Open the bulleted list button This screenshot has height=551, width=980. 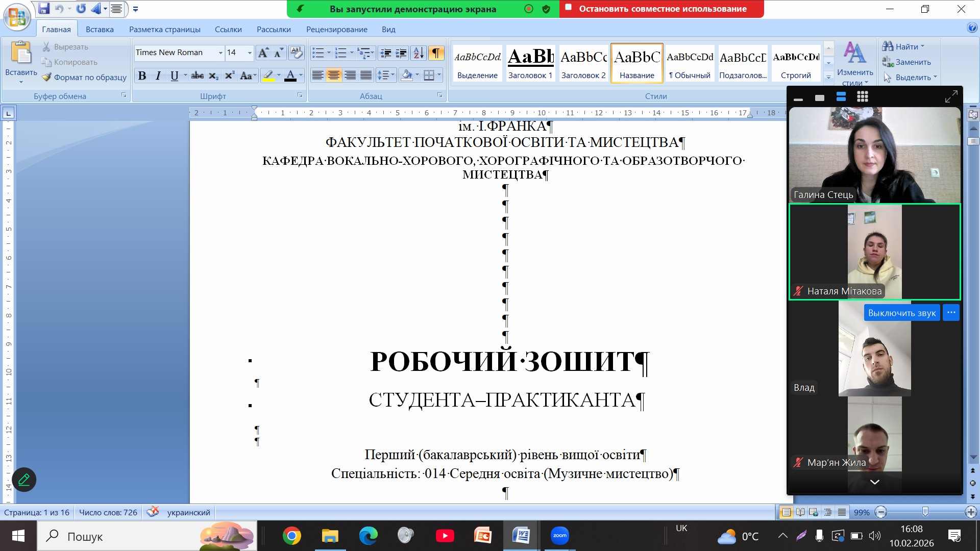point(318,53)
